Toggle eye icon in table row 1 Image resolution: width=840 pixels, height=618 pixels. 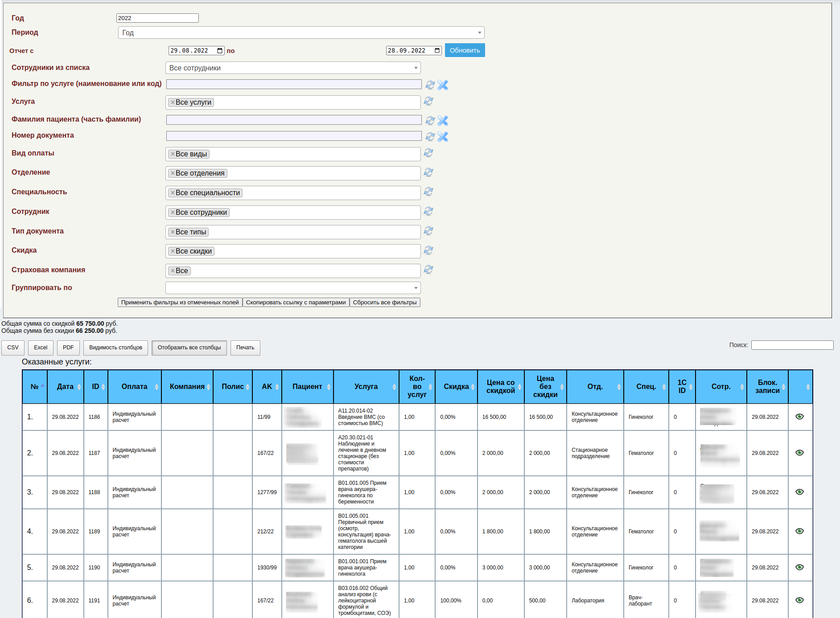pyautogui.click(x=799, y=417)
